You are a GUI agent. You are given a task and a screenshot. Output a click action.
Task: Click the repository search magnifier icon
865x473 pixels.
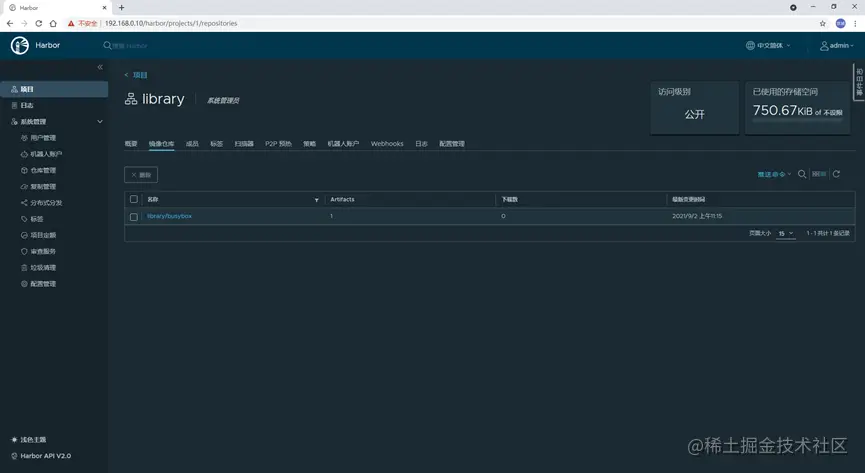[x=802, y=174]
